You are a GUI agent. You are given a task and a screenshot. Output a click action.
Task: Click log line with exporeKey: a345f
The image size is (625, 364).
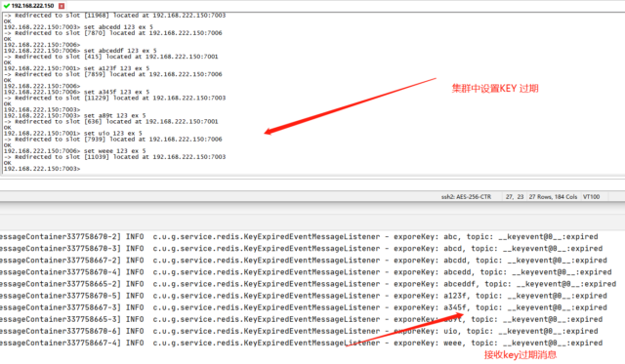tap(304, 307)
